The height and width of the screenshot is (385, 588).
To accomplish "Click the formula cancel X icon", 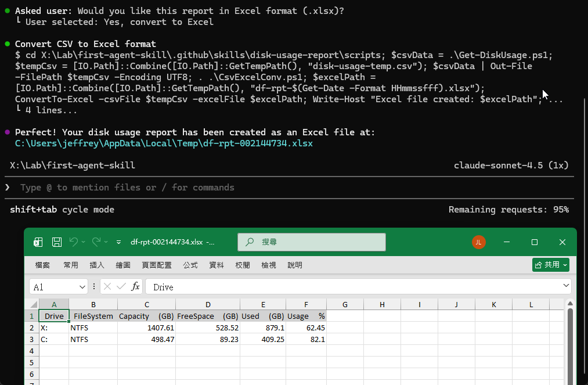I will tap(108, 287).
